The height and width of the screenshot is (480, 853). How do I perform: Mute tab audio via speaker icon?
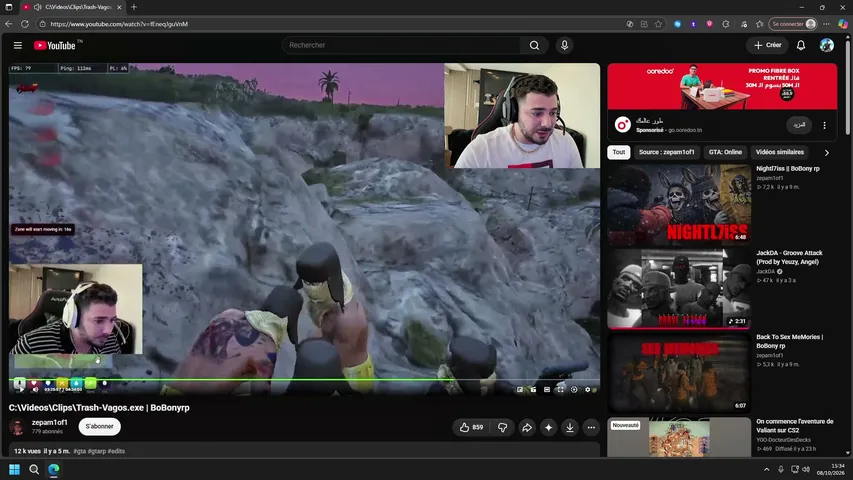click(38, 7)
